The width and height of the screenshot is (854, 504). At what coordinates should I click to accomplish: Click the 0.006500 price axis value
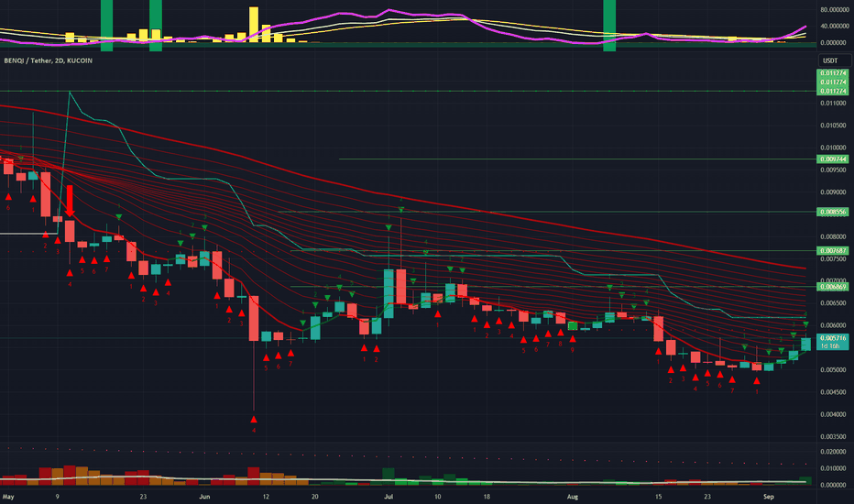coord(833,303)
